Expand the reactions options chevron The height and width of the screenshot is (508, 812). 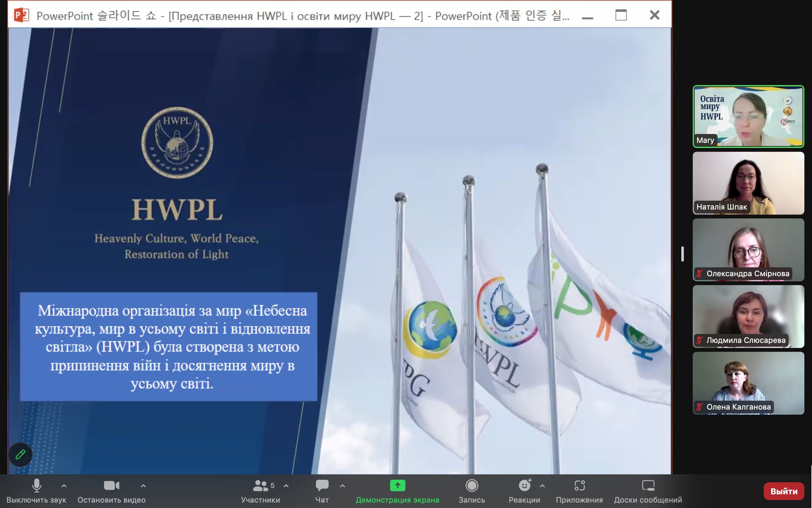pyautogui.click(x=543, y=485)
